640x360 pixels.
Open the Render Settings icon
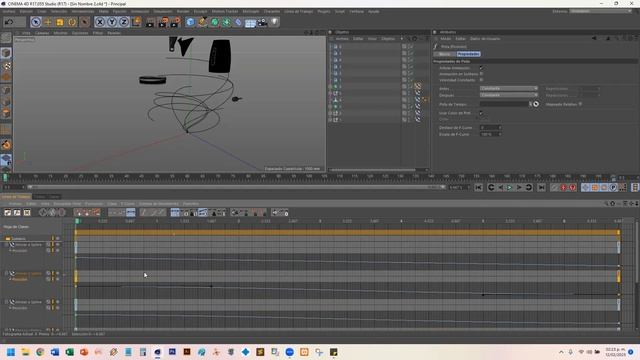click(176, 22)
